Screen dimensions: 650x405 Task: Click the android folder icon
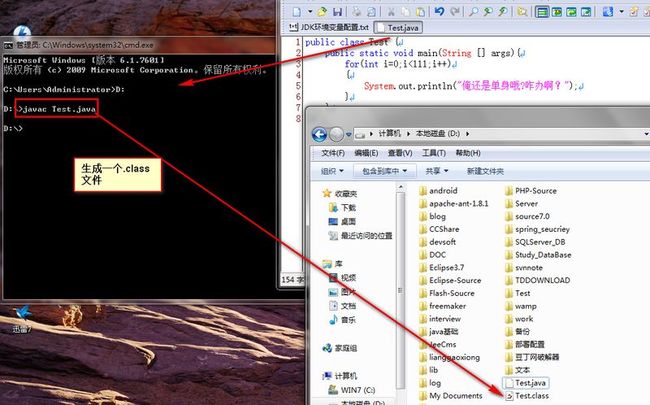[x=423, y=191]
